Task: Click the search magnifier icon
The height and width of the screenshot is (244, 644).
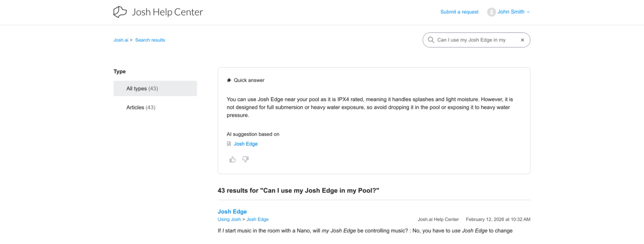Action: point(430,40)
